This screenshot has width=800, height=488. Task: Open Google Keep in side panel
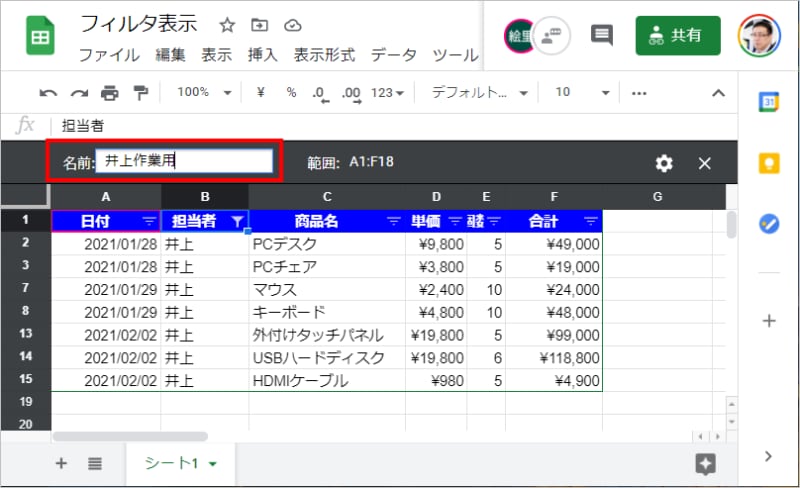tap(769, 163)
